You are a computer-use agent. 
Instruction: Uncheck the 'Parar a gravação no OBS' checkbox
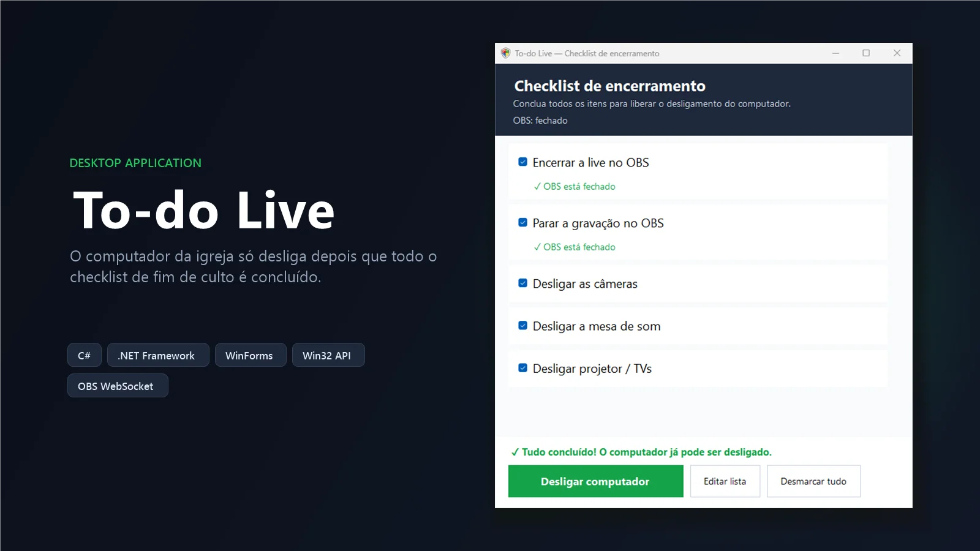(x=522, y=223)
